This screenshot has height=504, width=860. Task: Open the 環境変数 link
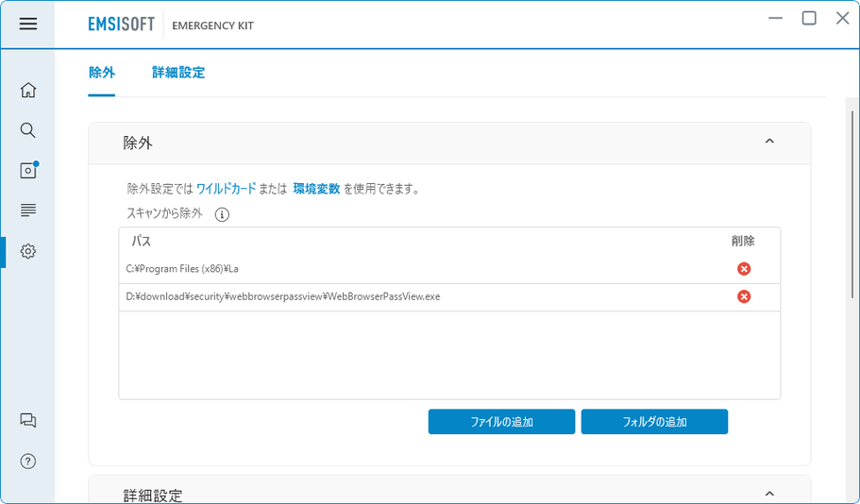(316, 189)
